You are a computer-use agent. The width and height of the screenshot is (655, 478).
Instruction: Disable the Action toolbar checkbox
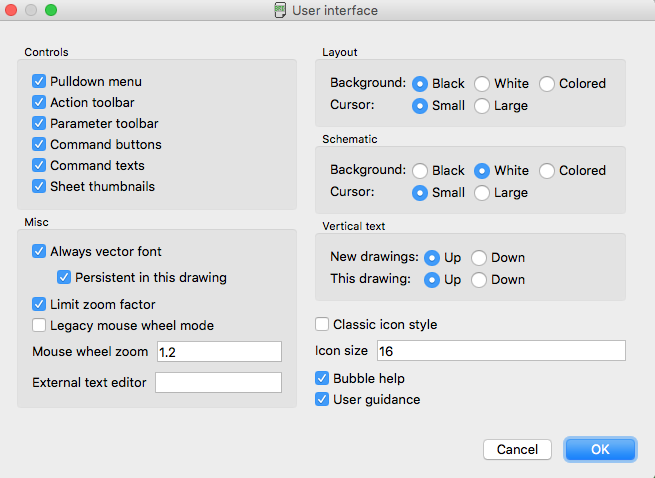click(39, 102)
